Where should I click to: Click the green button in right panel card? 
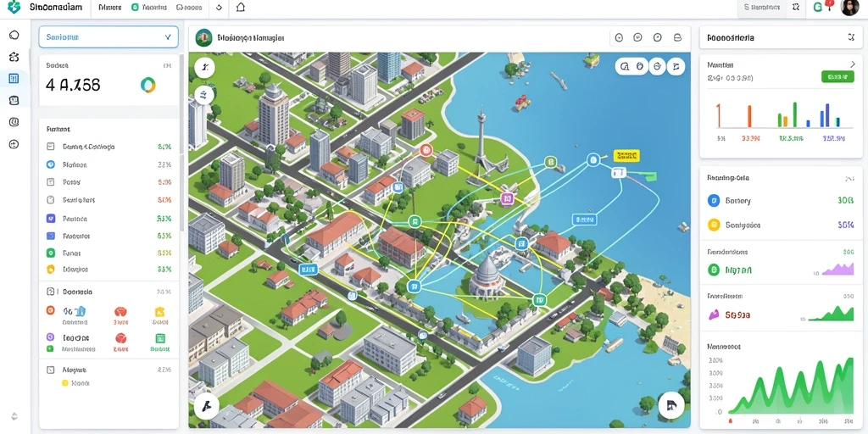[837, 76]
